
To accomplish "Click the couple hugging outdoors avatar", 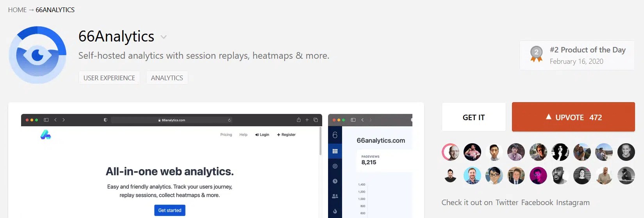I will click(x=582, y=152).
